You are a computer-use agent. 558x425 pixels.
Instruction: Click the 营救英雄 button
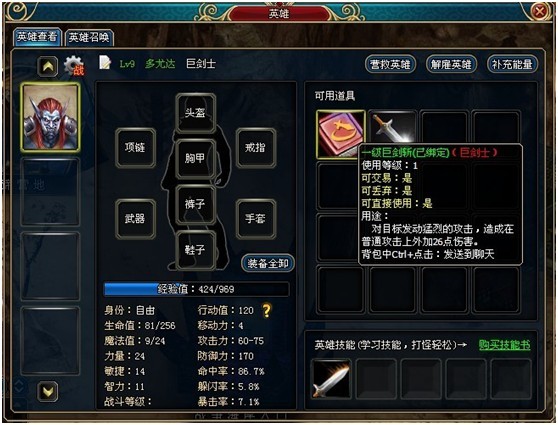click(390, 64)
